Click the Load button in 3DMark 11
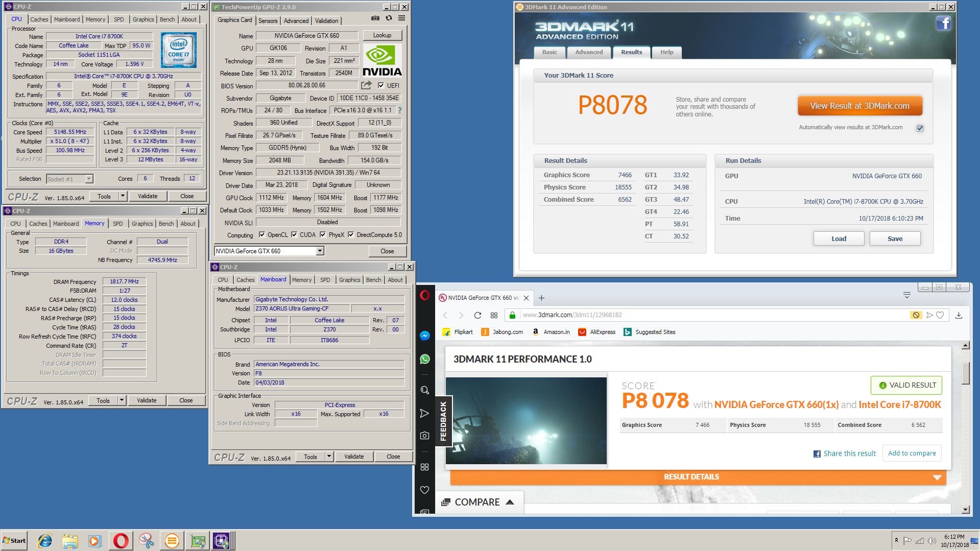The height and width of the screenshot is (551, 980). [839, 238]
